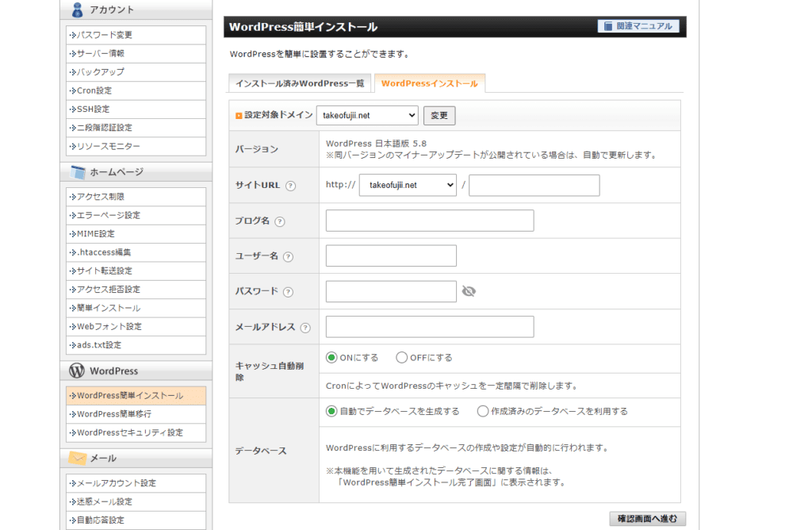Open Cron設定 in sidebar

pos(136,90)
